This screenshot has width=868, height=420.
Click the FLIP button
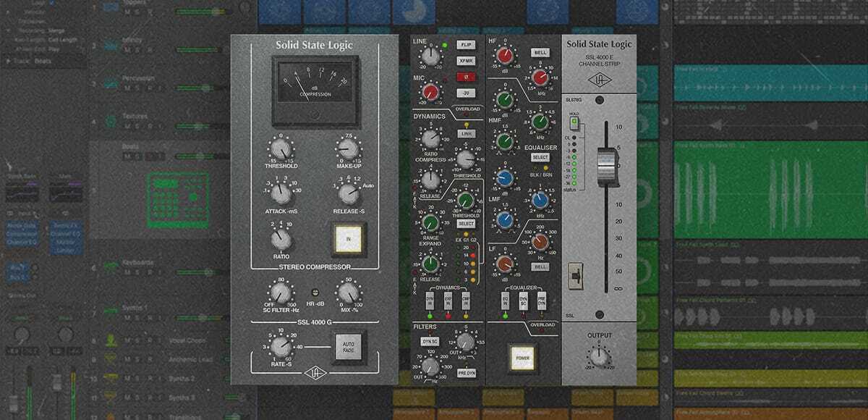click(466, 45)
